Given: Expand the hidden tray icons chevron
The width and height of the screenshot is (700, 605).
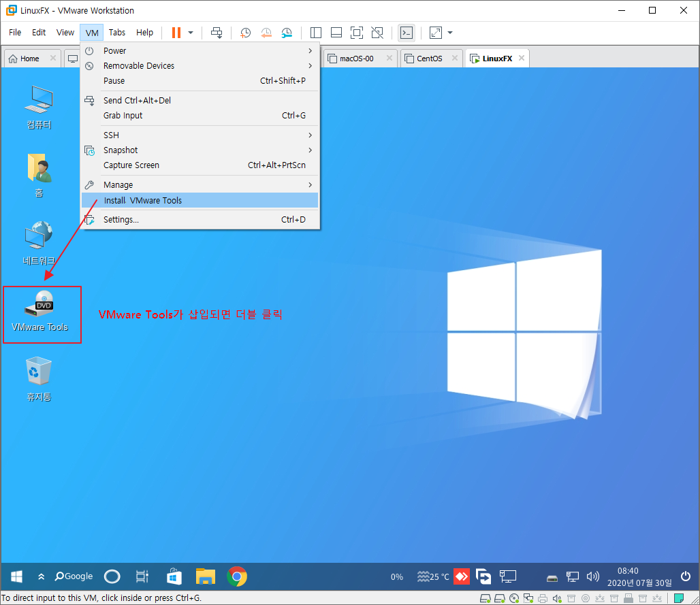Looking at the screenshot, I should click(x=41, y=576).
